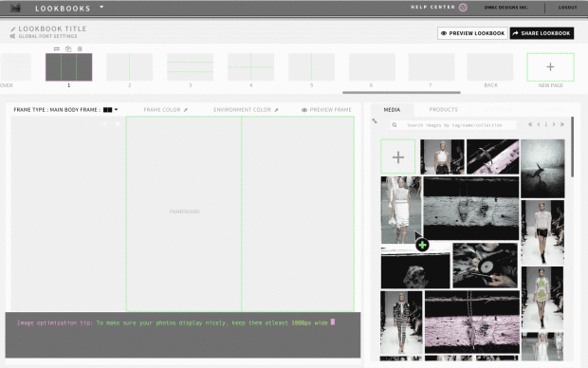Edit the Lookbook Title text

click(52, 28)
